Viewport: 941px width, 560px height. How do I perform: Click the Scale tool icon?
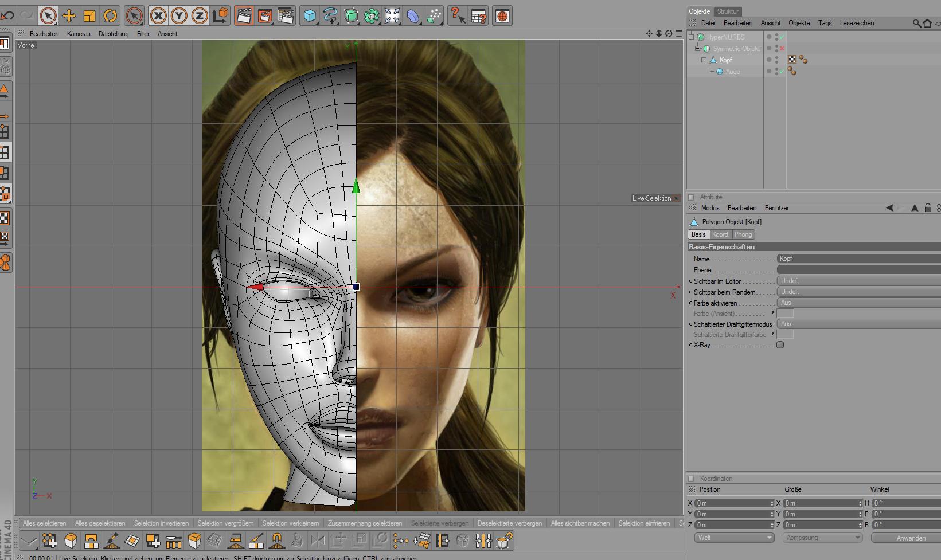89,16
